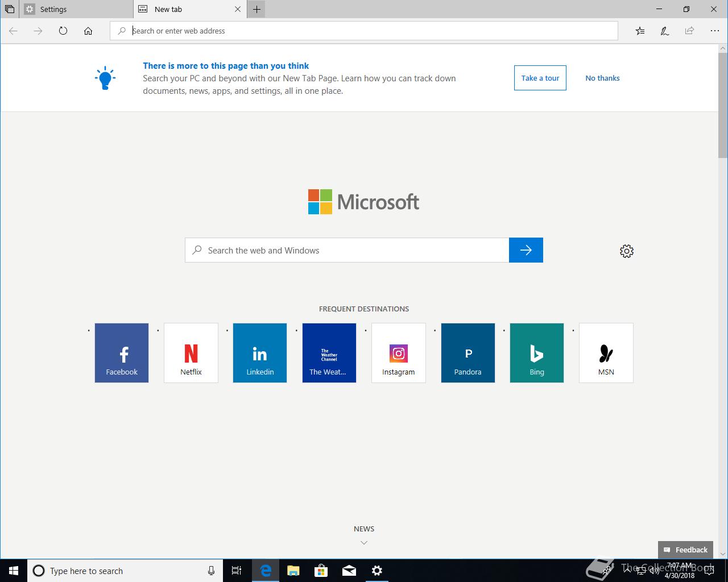Screen dimensions: 728x582
Task: Click 'There is more to this page' heading
Action: [226, 65]
